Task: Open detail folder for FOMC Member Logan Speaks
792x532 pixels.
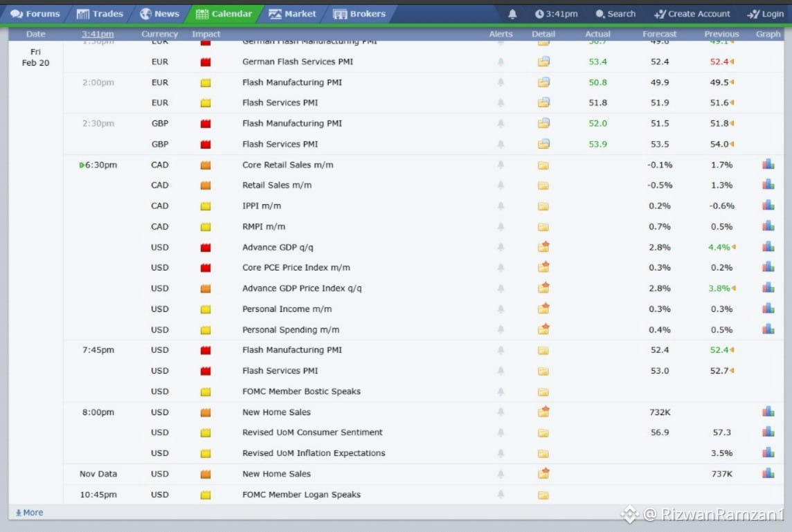Action: 543,495
